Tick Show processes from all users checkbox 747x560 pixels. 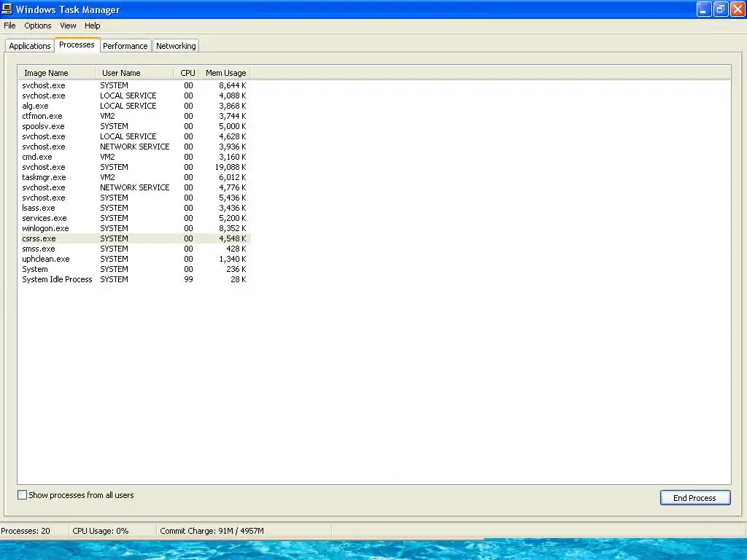click(x=22, y=495)
